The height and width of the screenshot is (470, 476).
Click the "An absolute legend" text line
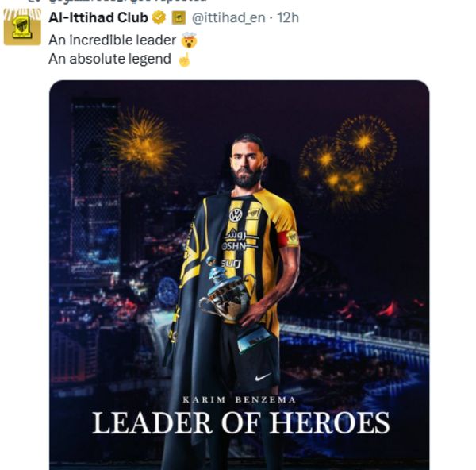coord(109,59)
